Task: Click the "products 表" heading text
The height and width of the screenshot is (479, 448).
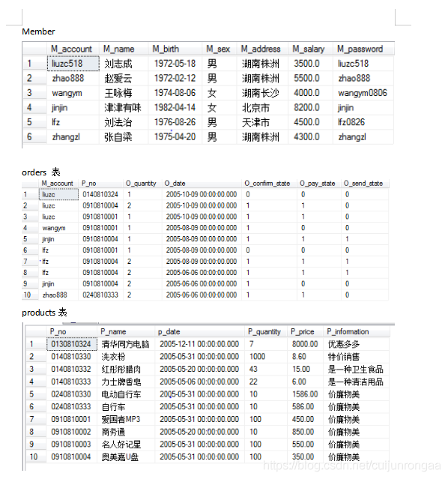Action: 44,313
